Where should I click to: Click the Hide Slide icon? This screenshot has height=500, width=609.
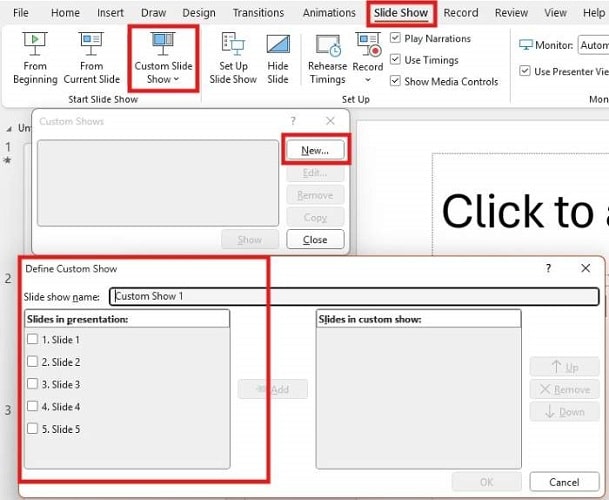pyautogui.click(x=278, y=46)
